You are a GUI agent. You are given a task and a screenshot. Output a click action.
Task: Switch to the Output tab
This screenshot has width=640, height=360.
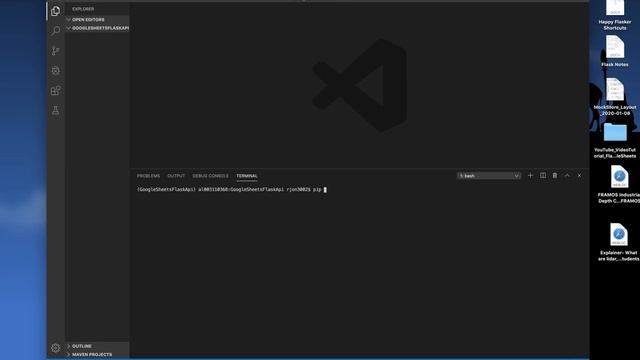point(176,176)
